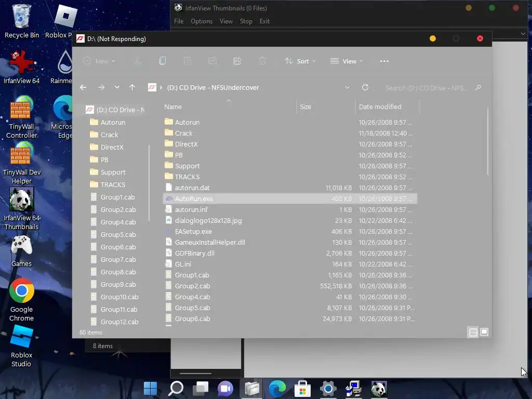Open IrfanView 64 desktop shortcut
This screenshot has height=399, width=532.
[x=21, y=67]
